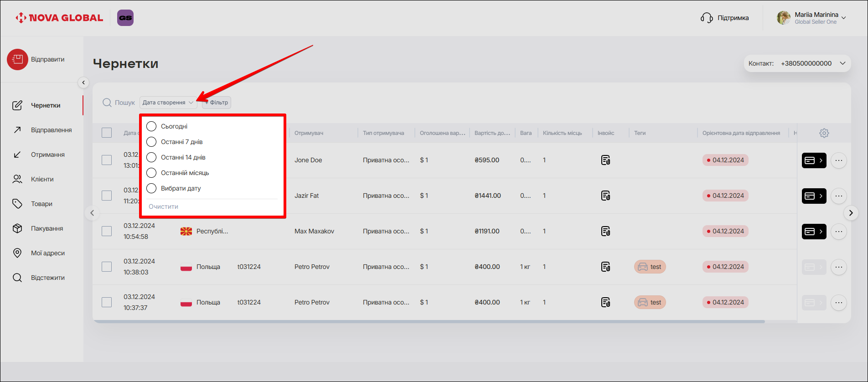Click the invoice icon in Jone Doe row
The image size is (868, 382).
(x=605, y=160)
